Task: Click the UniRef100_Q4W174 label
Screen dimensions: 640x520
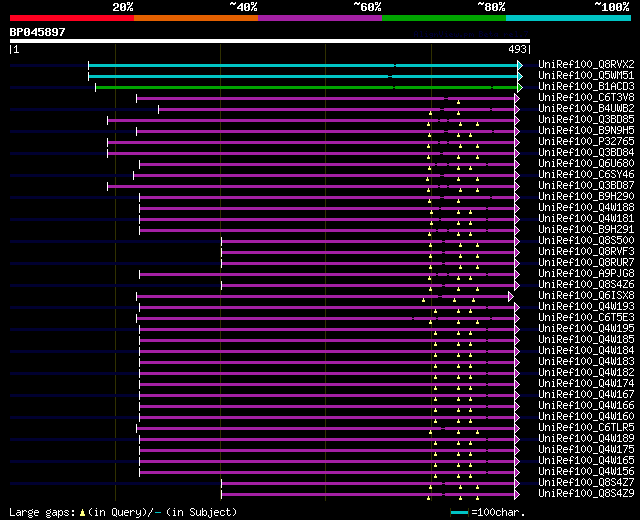Action: [x=586, y=384]
